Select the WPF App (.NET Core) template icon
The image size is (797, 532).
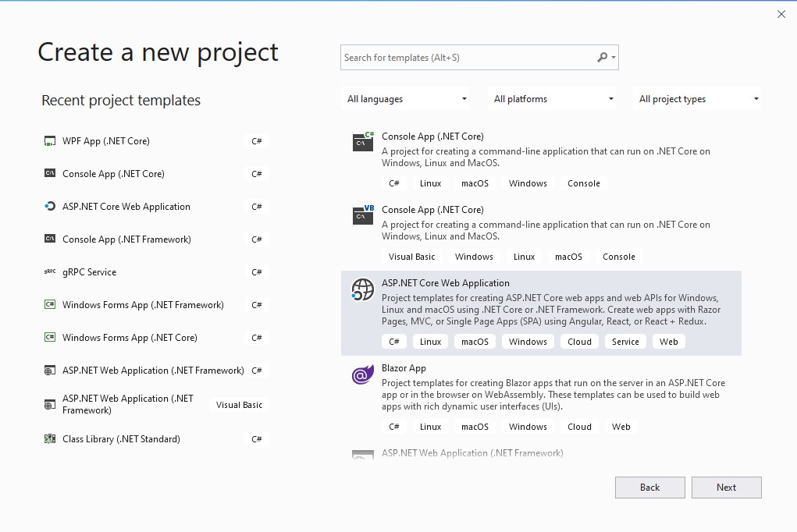49,140
